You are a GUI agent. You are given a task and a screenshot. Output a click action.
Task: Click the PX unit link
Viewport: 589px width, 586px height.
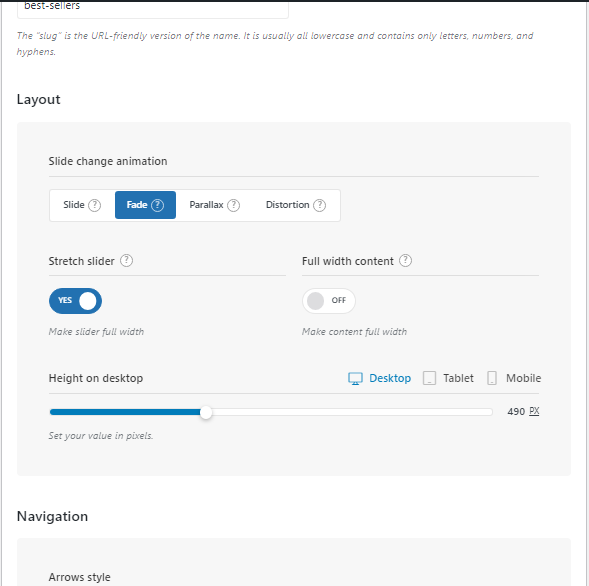click(534, 411)
